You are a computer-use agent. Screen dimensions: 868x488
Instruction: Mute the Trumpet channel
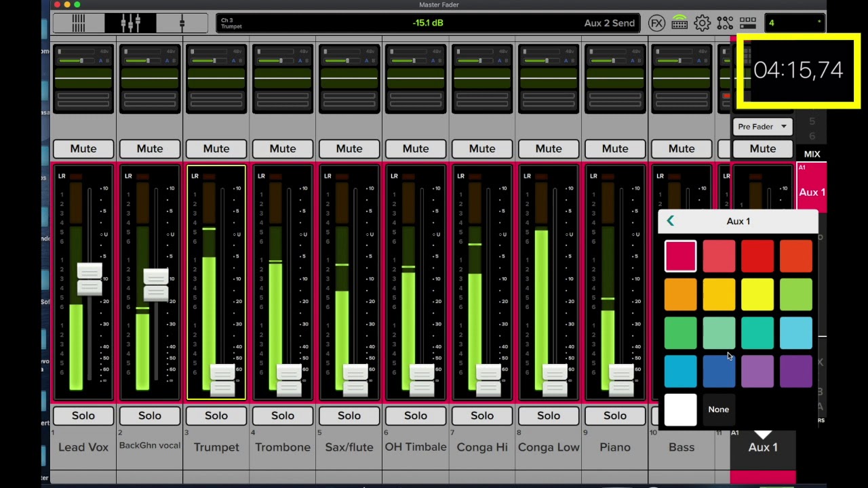point(216,148)
